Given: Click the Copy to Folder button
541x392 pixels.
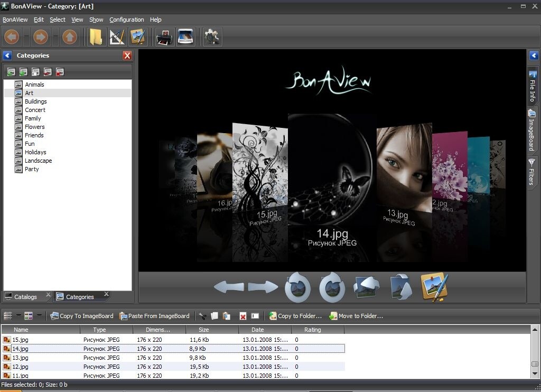Looking at the screenshot, I should 295,316.
